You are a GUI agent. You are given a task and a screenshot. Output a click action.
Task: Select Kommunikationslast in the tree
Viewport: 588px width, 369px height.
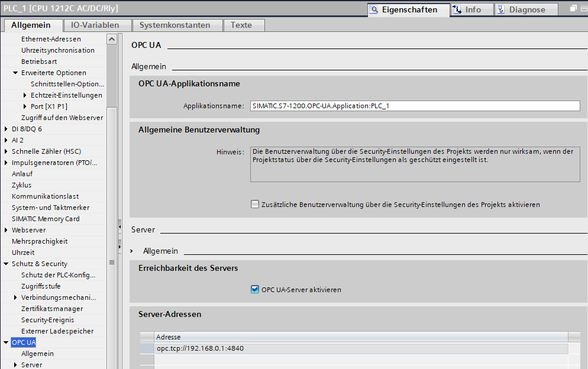[x=45, y=196]
